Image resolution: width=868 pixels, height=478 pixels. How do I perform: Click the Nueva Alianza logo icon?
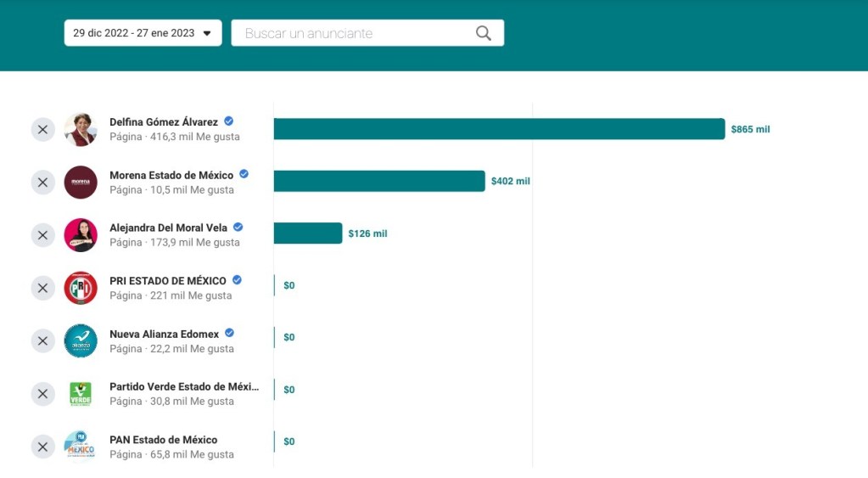tap(81, 340)
